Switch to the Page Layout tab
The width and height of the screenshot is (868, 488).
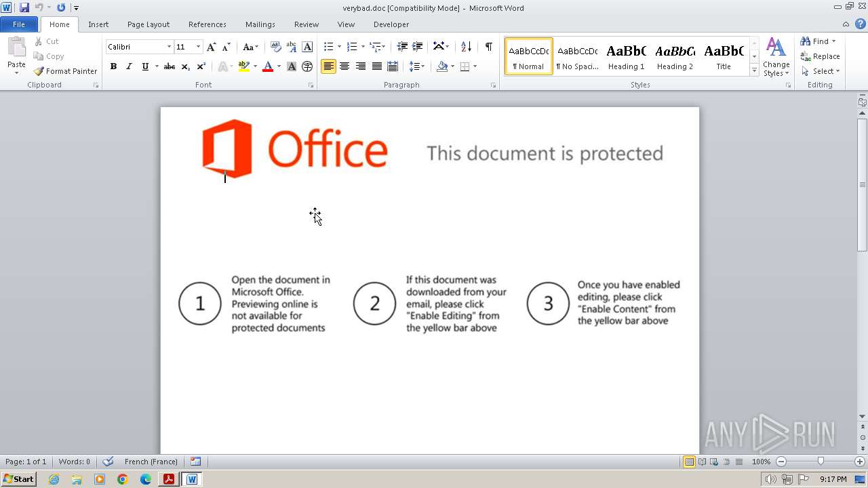click(149, 24)
